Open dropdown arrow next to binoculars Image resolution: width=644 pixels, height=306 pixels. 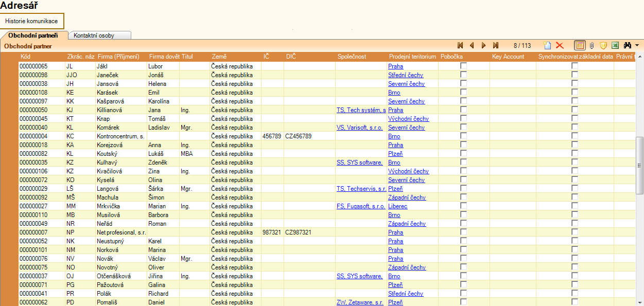click(637, 45)
